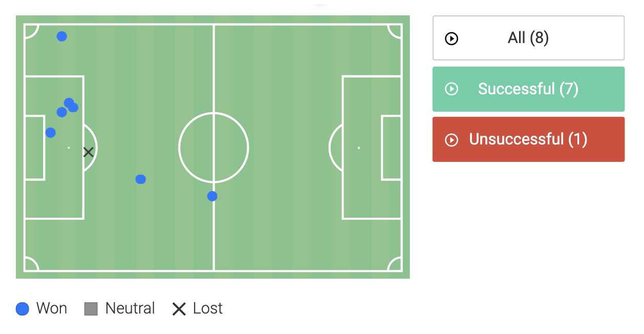
Task: Click the Neutral legend text
Action: click(x=130, y=308)
